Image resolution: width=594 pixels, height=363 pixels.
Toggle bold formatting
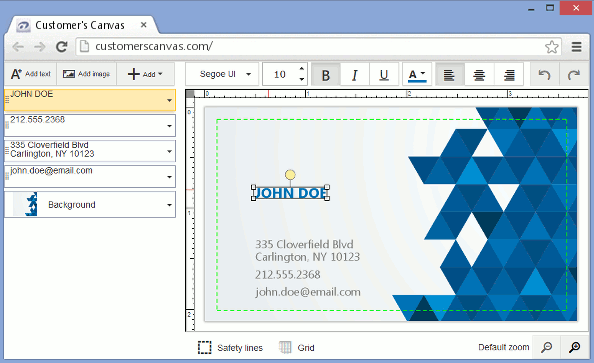coord(325,75)
